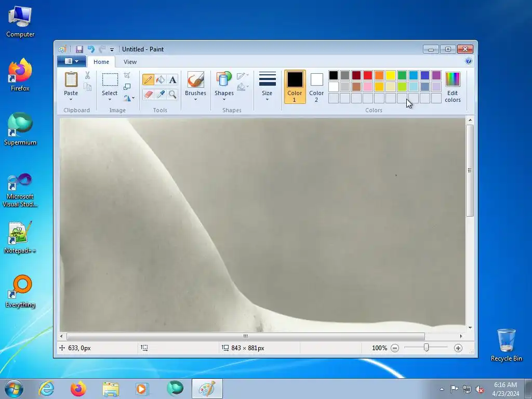This screenshot has height=399, width=532.
Task: Click the Action Center flag icon
Action: [x=454, y=389]
